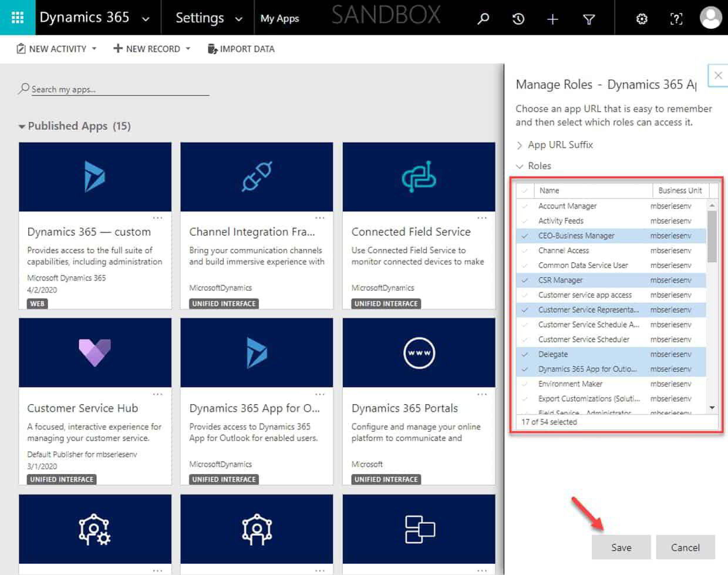Click Save to apply role changes

[x=621, y=547]
